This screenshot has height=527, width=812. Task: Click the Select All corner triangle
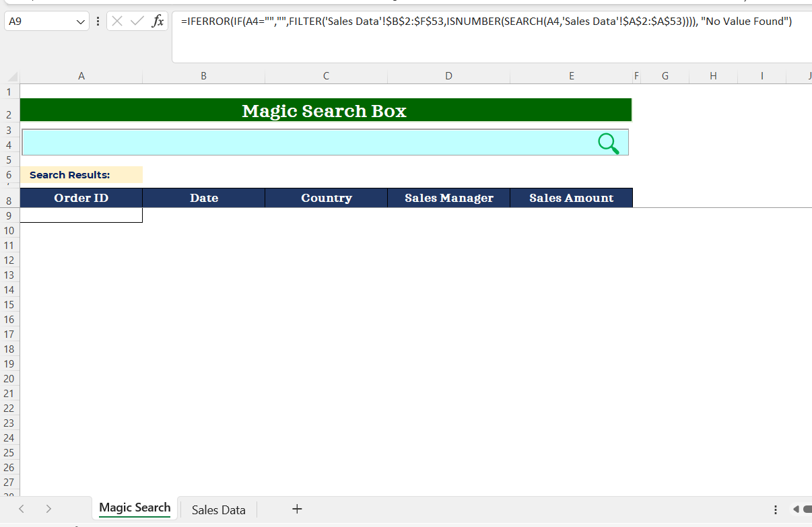point(13,77)
